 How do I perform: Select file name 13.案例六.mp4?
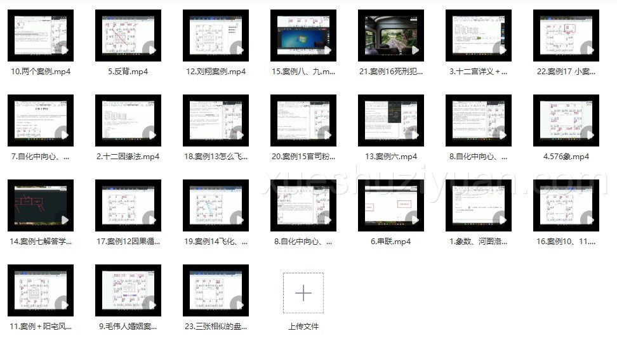[391, 157]
